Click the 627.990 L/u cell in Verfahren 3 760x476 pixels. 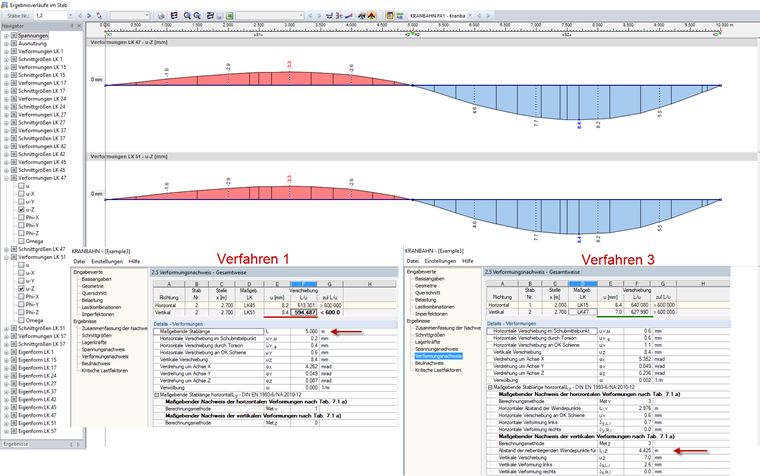637,312
